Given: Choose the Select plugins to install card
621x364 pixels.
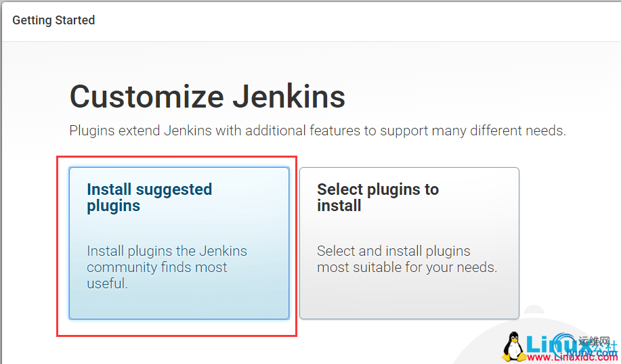Looking at the screenshot, I should 409,243.
